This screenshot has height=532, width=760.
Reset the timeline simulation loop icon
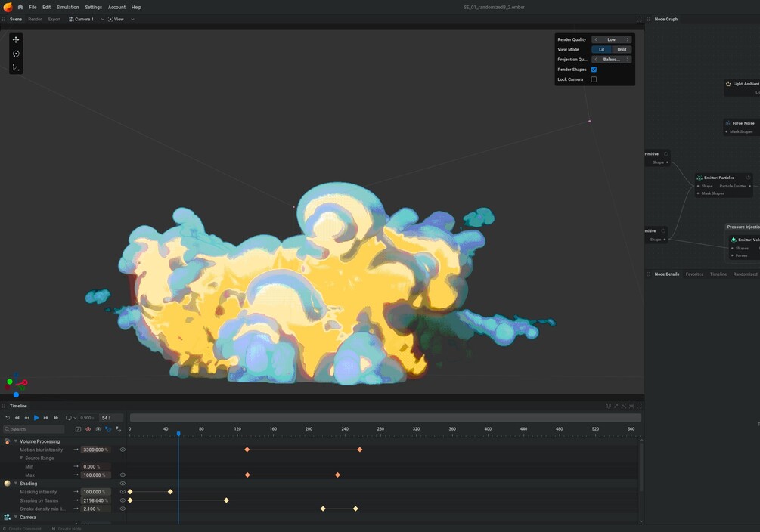click(8, 418)
